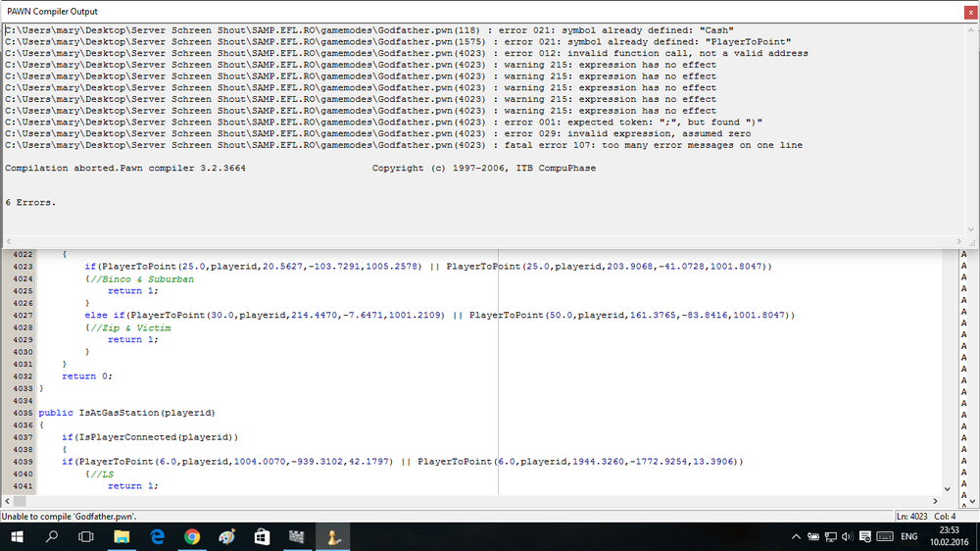Open volume control tray icon

coord(847,536)
